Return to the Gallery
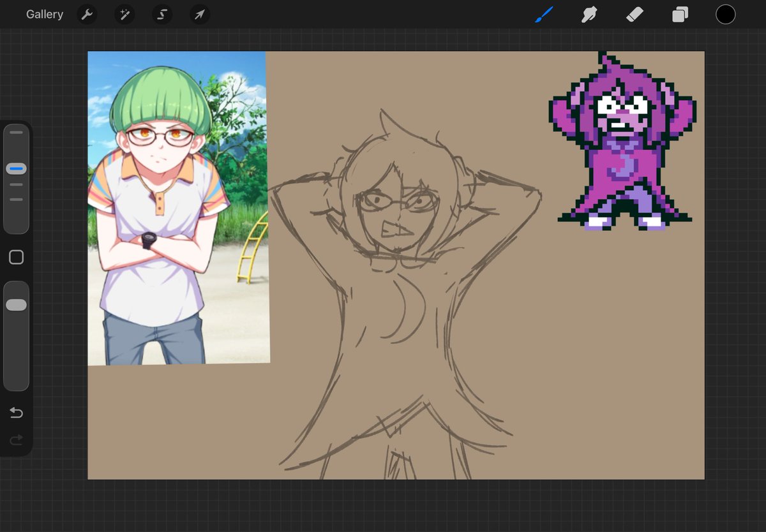The image size is (766, 532). 45,14
